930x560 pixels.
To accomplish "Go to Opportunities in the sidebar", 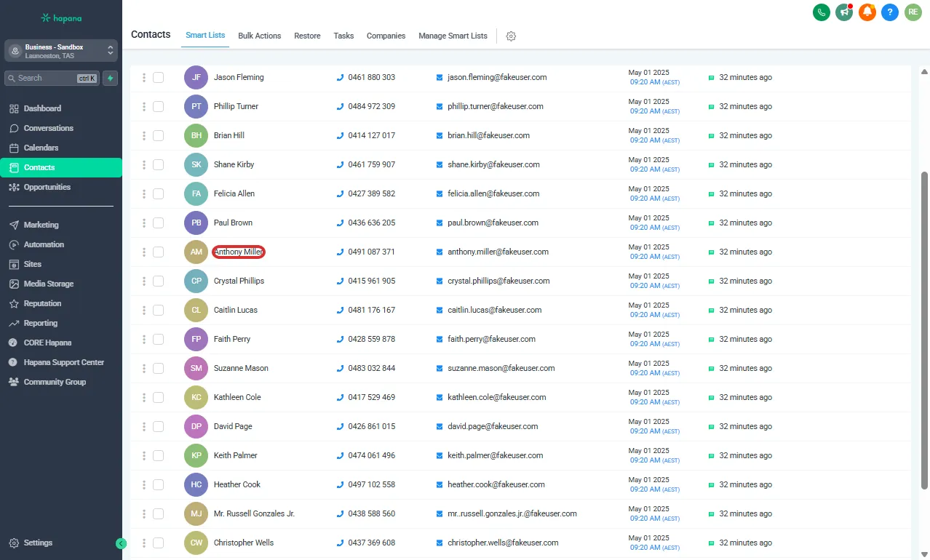I will click(47, 187).
